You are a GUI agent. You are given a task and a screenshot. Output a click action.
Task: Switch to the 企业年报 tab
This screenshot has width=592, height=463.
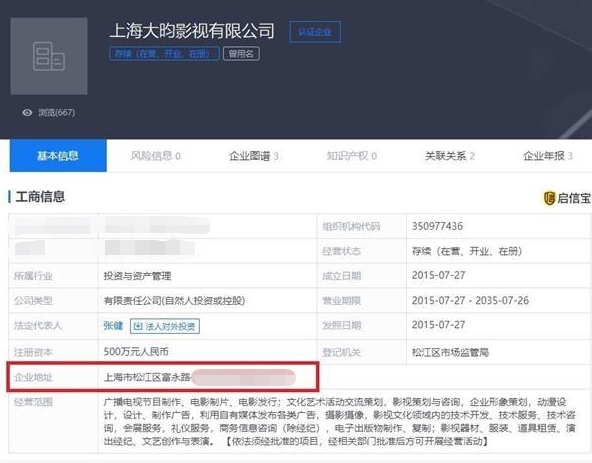tap(548, 156)
